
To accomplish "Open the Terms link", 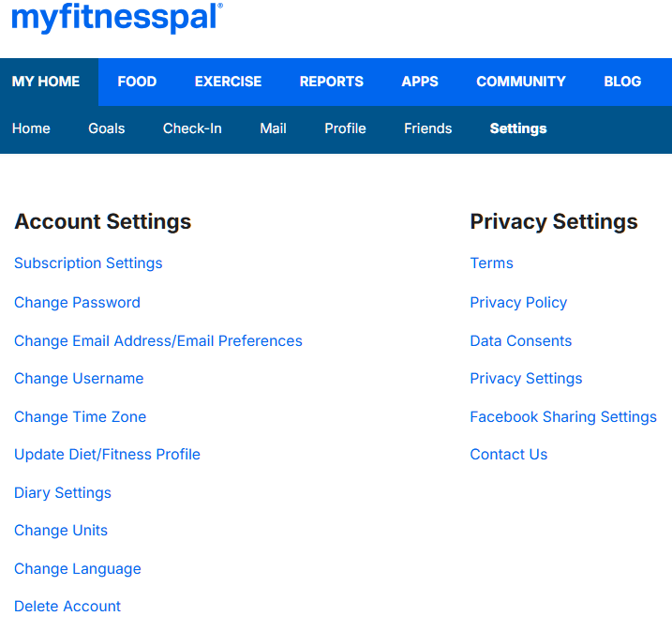I will (491, 263).
